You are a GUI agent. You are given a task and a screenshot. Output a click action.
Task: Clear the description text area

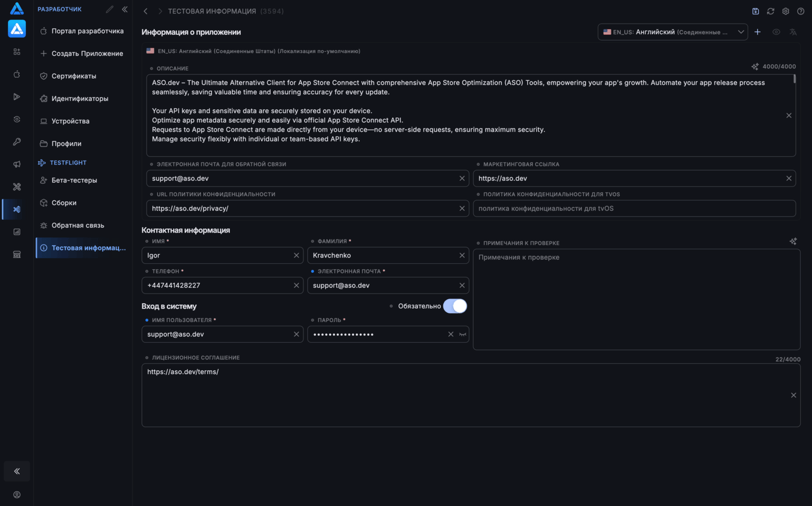[789, 116]
